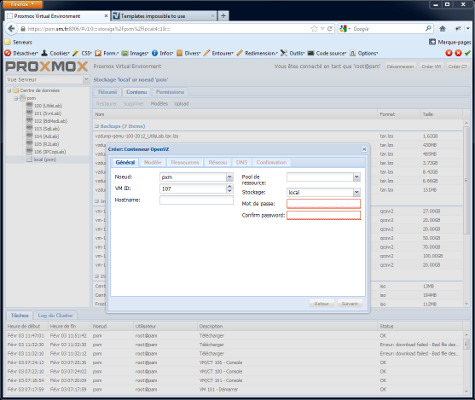475x400 pixels.
Task: Click the VM ID spinner arrows
Action: [230, 189]
